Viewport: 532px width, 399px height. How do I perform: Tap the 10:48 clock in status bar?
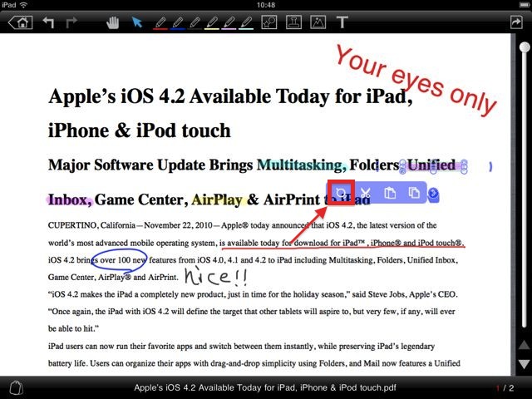(266, 5)
